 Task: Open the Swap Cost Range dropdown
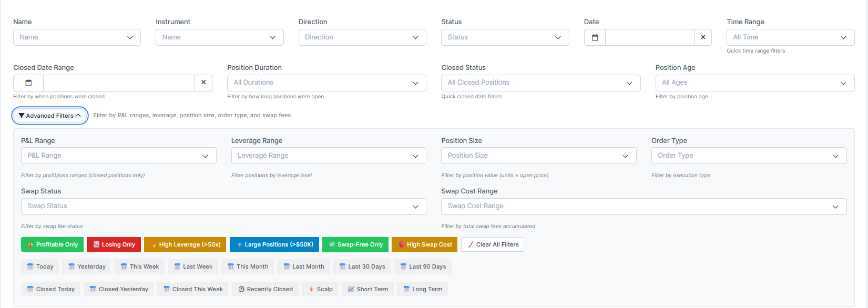644,207
